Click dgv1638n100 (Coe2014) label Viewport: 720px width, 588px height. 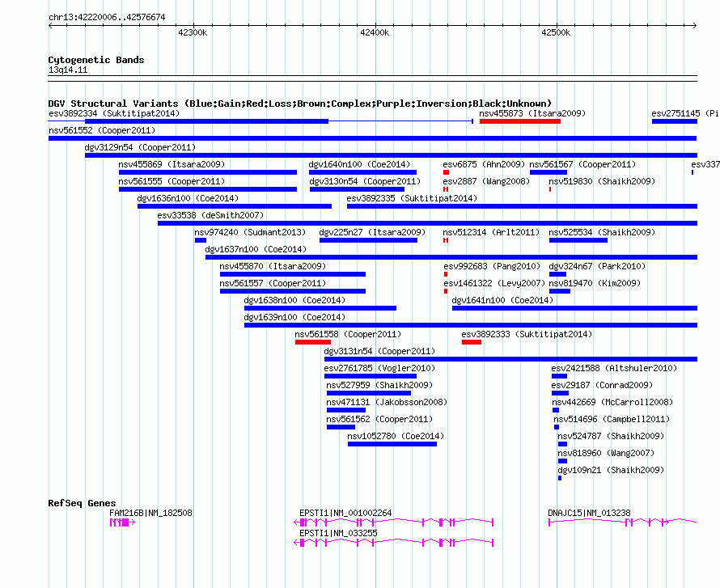pyautogui.click(x=294, y=300)
